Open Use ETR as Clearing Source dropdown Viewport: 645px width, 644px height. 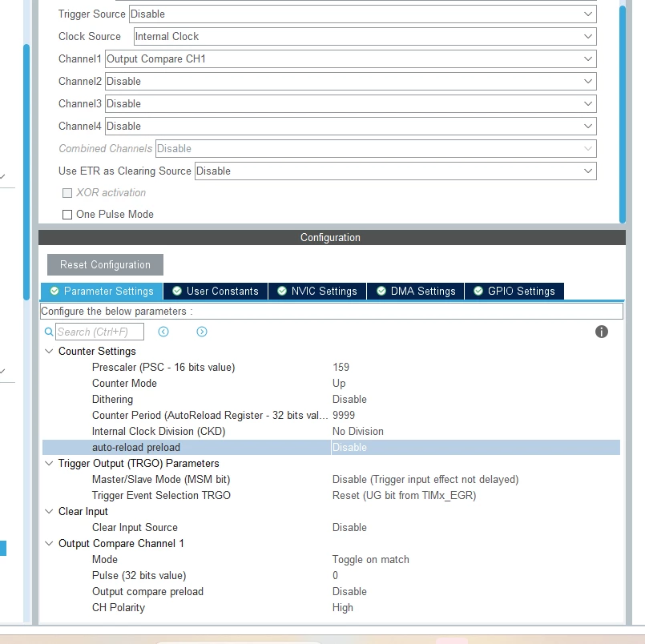pos(395,171)
